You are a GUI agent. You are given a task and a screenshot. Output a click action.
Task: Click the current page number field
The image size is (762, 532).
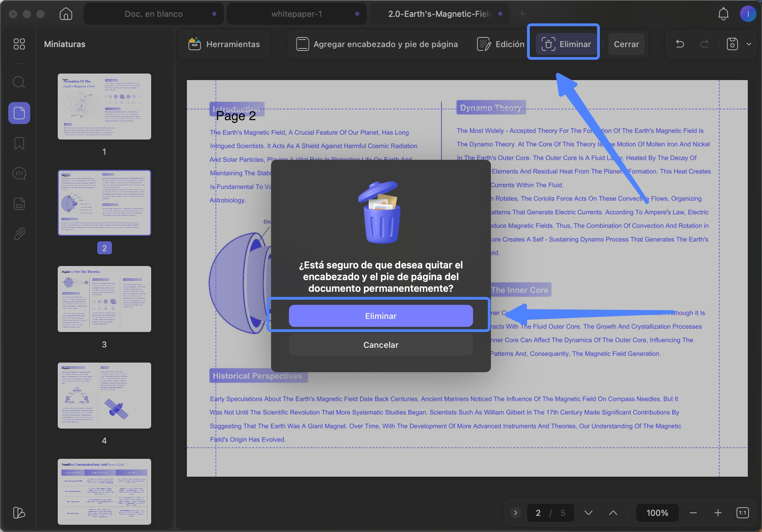pos(538,513)
